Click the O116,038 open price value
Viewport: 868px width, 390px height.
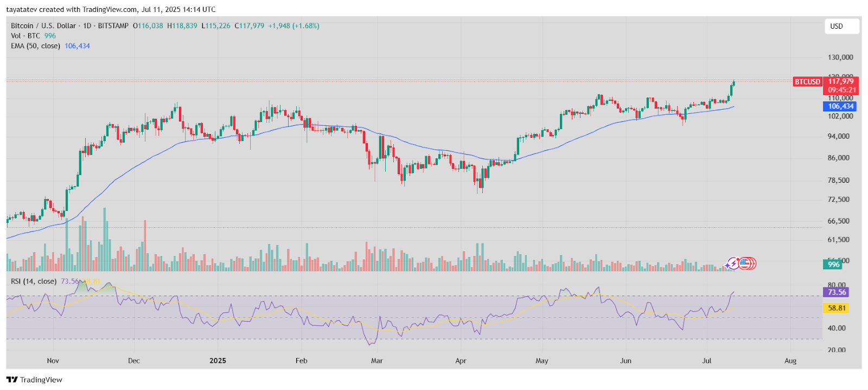click(x=148, y=25)
